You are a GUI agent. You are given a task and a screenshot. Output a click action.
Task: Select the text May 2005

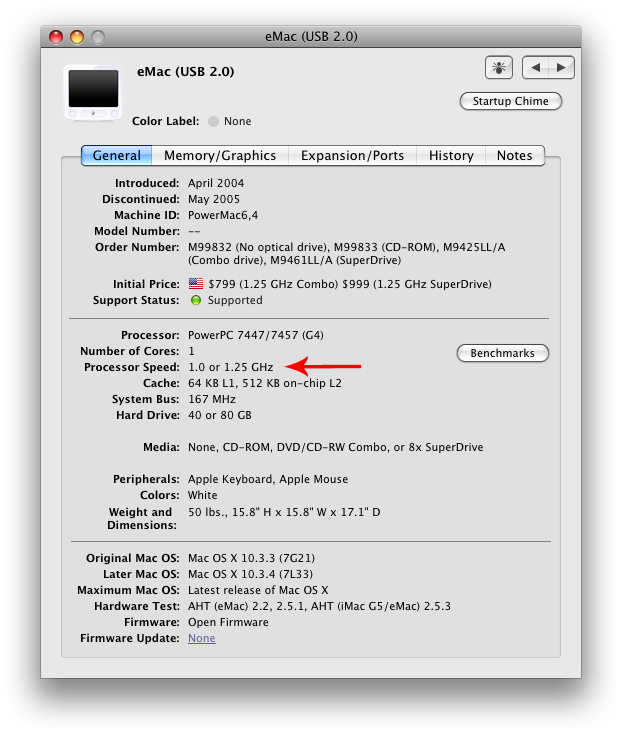214,199
